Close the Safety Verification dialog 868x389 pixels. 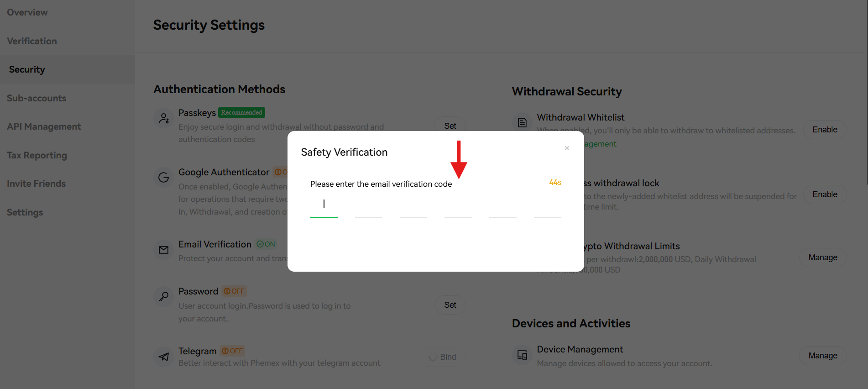point(567,148)
